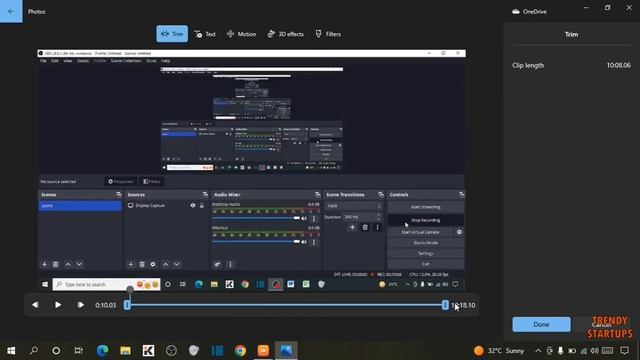Step back one frame
This screenshot has width=640, height=360.
pyautogui.click(x=36, y=305)
